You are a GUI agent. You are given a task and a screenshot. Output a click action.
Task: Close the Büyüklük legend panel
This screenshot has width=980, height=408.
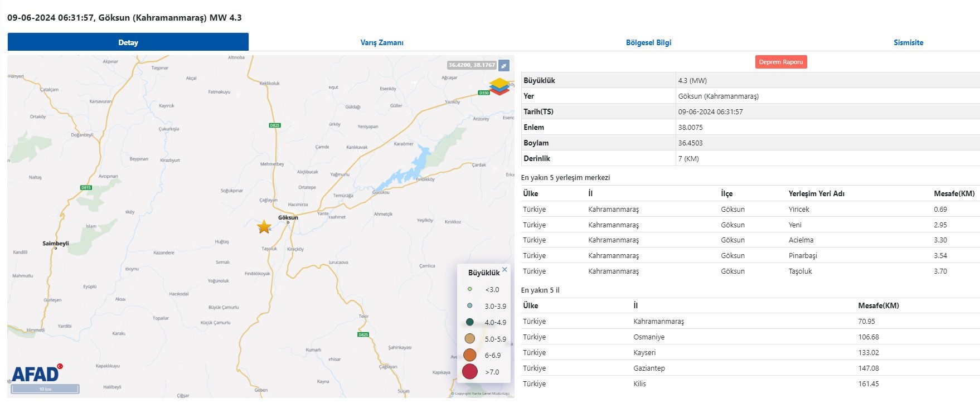(504, 270)
